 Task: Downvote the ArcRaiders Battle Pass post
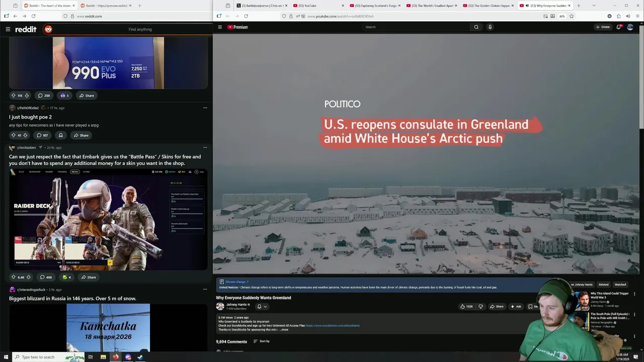28,277
